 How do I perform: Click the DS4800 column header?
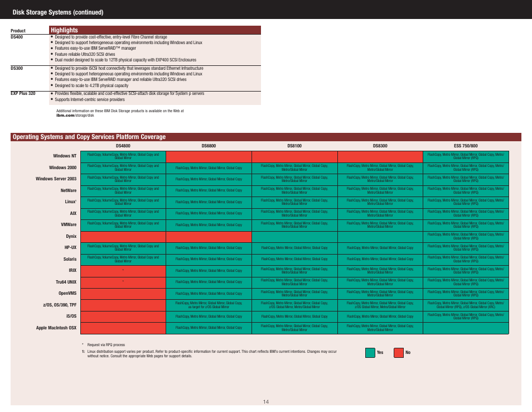click(x=123, y=146)
